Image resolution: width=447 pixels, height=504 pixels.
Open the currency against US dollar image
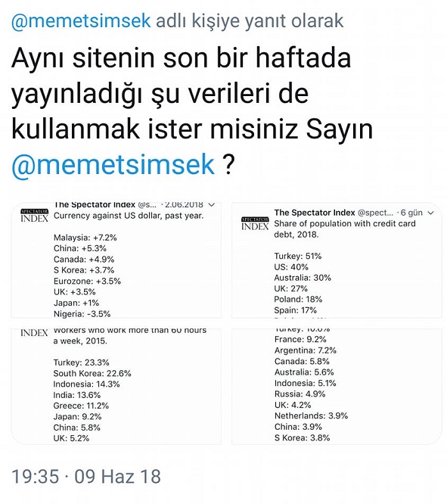click(116, 260)
